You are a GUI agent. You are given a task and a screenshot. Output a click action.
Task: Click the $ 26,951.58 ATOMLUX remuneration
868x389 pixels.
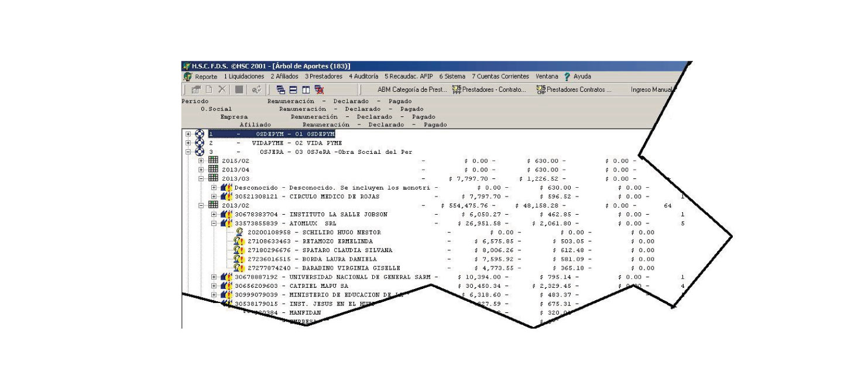[x=484, y=223]
